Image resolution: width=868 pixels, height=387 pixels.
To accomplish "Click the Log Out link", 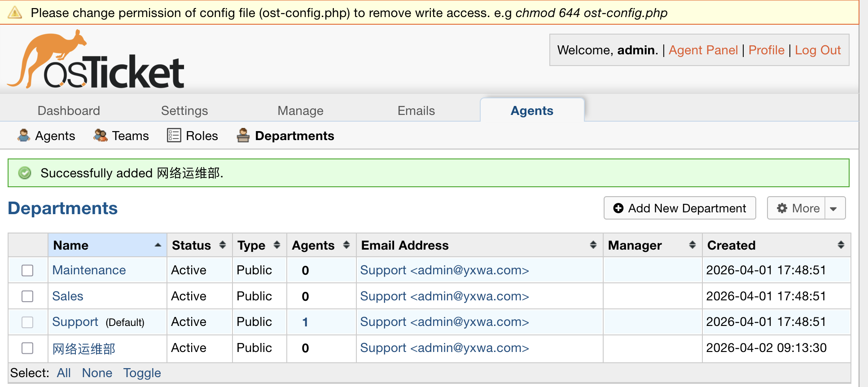I will pyautogui.click(x=817, y=50).
